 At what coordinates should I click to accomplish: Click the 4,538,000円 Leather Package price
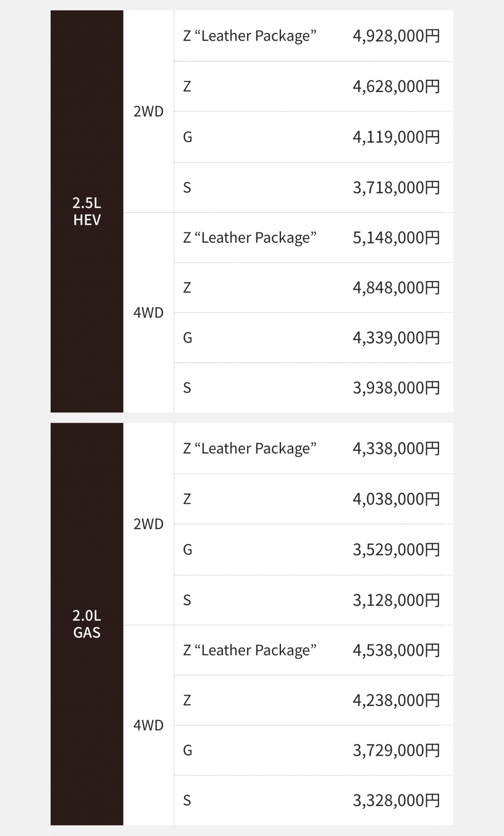click(x=396, y=650)
